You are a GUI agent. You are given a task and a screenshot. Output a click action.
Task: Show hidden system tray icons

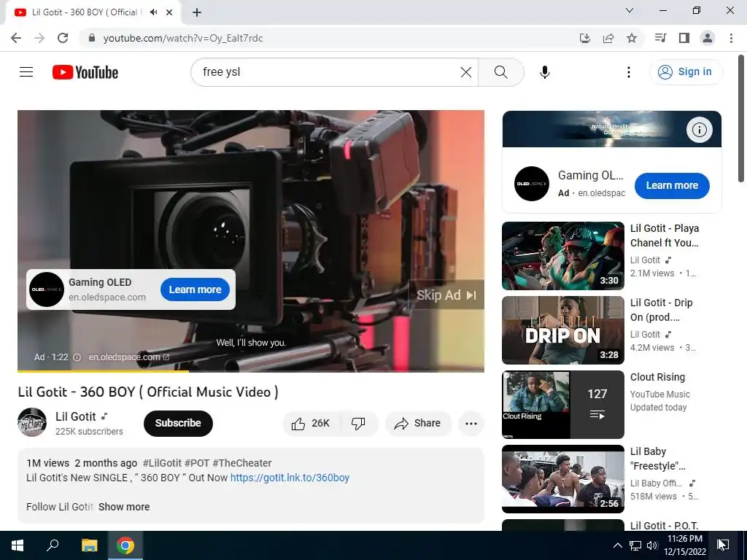pos(617,545)
